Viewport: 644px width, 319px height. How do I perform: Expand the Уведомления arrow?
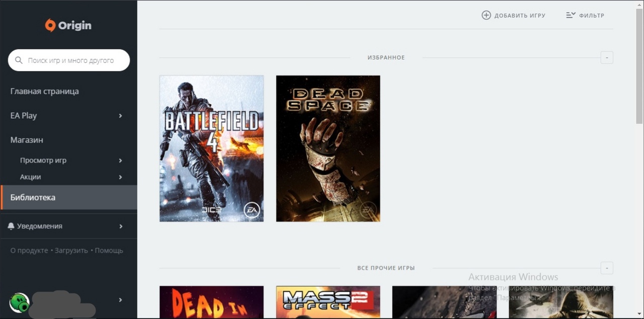[x=120, y=226]
